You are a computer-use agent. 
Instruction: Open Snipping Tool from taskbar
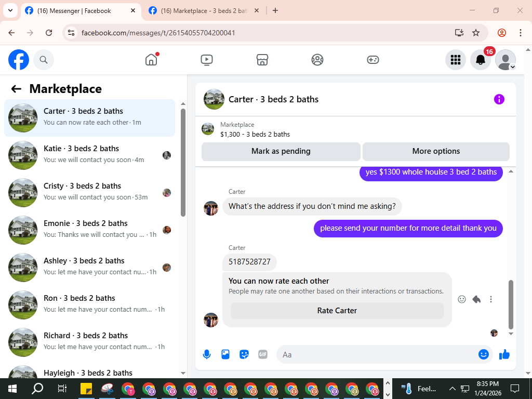107,389
